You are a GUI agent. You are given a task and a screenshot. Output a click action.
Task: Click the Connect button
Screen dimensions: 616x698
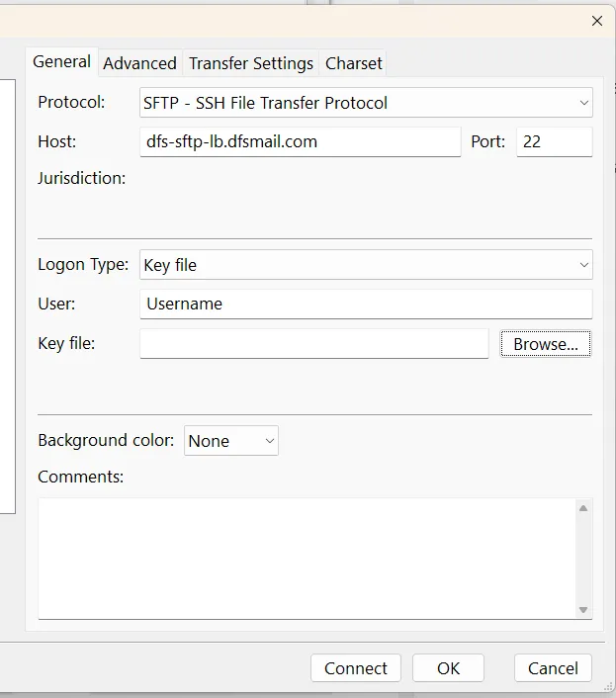click(x=356, y=668)
